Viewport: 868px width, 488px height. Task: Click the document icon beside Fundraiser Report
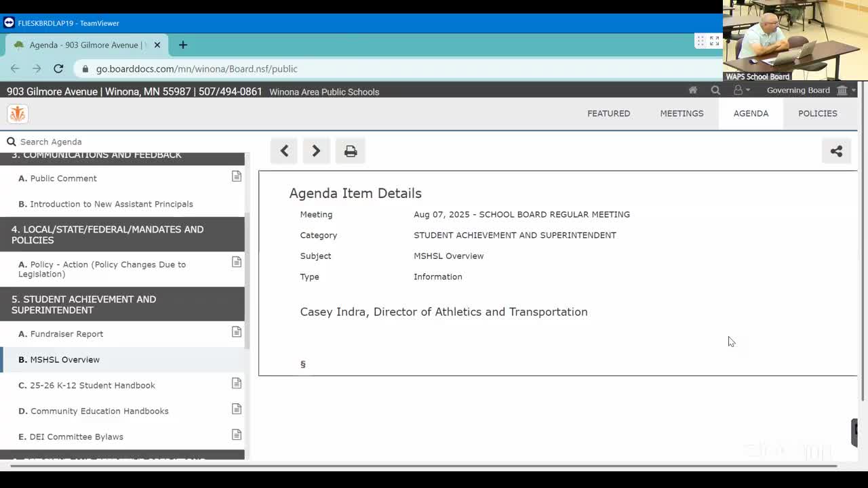(237, 331)
